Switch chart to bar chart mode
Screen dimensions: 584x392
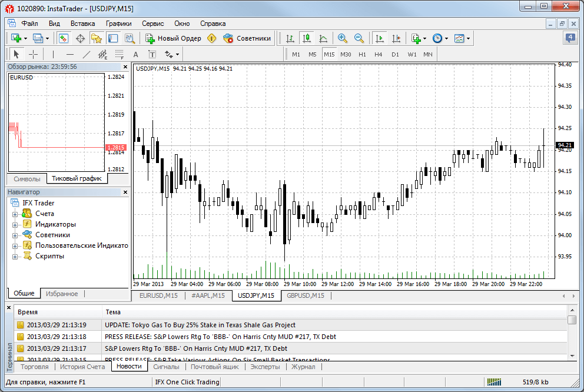click(290, 38)
